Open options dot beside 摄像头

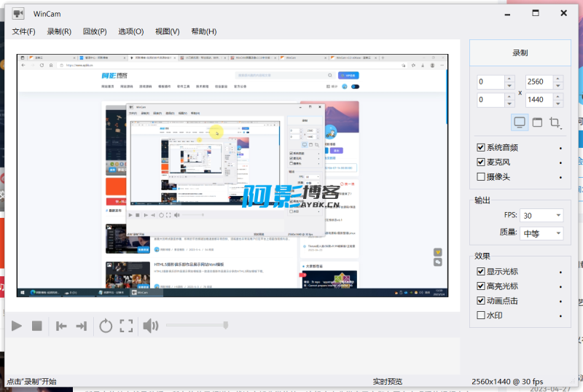click(560, 177)
